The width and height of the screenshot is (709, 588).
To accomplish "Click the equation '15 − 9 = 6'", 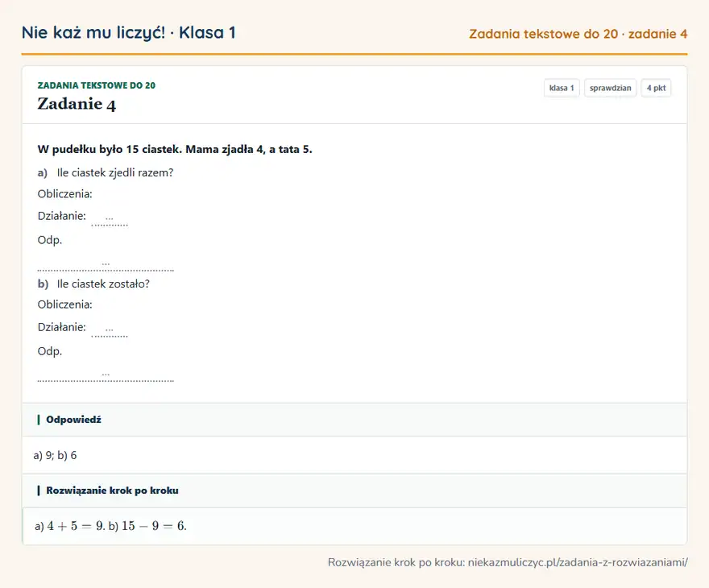I will tap(153, 526).
